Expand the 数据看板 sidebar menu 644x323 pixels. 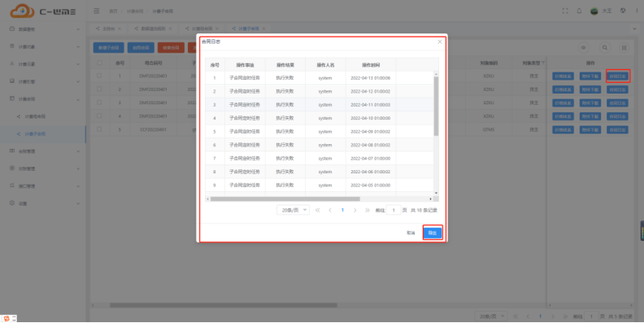45,29
